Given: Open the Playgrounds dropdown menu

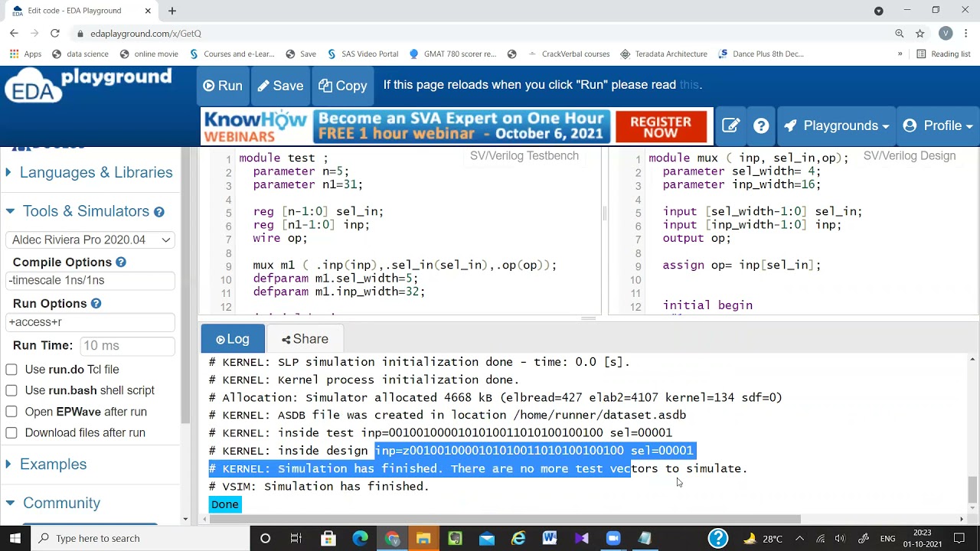Looking at the screenshot, I should pyautogui.click(x=836, y=126).
